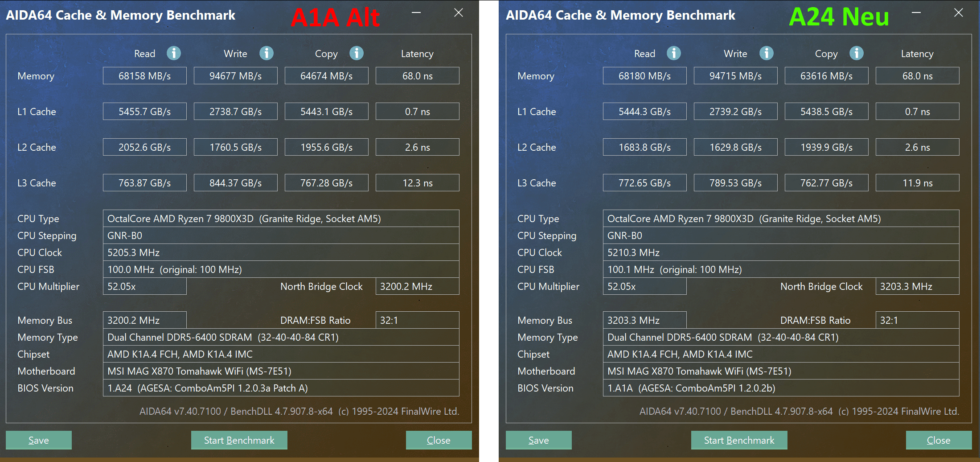
Task: Click L3 latency value 12.3 ns
Action: tap(418, 183)
